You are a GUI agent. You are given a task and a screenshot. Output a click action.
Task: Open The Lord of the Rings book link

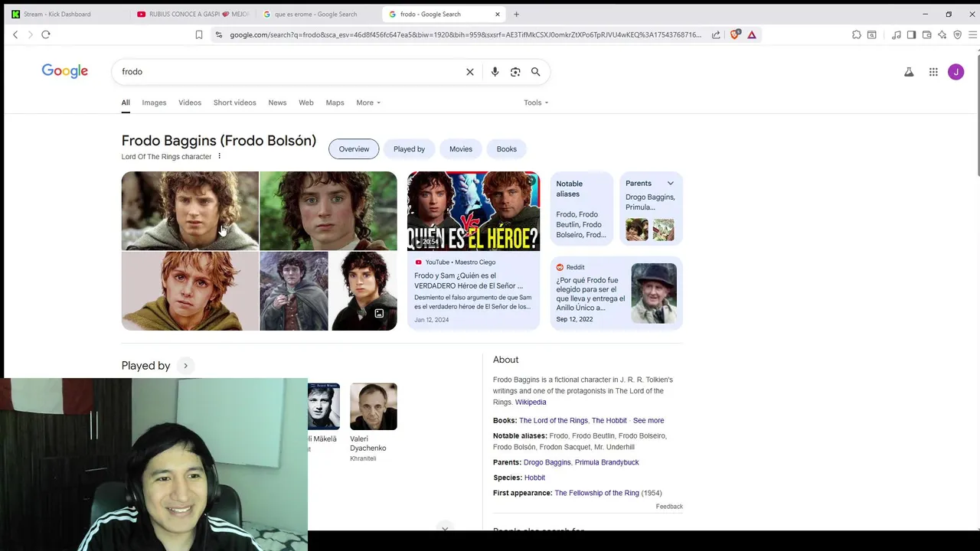coord(554,420)
